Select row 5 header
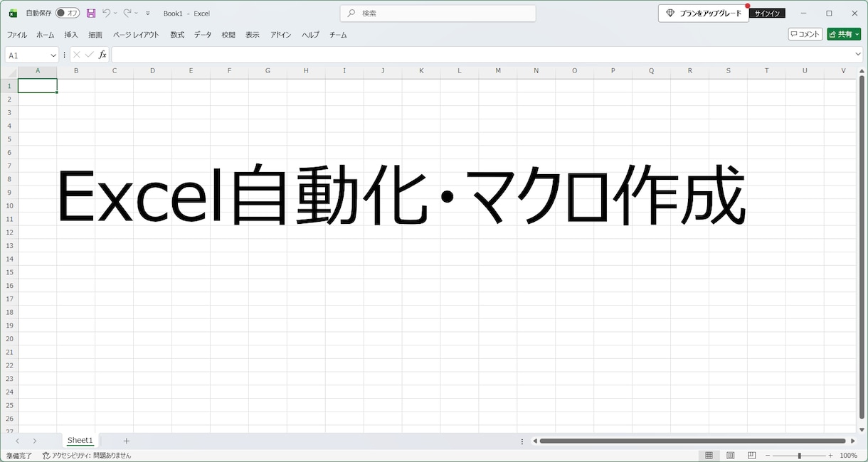Screen dimensions: 868x462 coord(9,139)
